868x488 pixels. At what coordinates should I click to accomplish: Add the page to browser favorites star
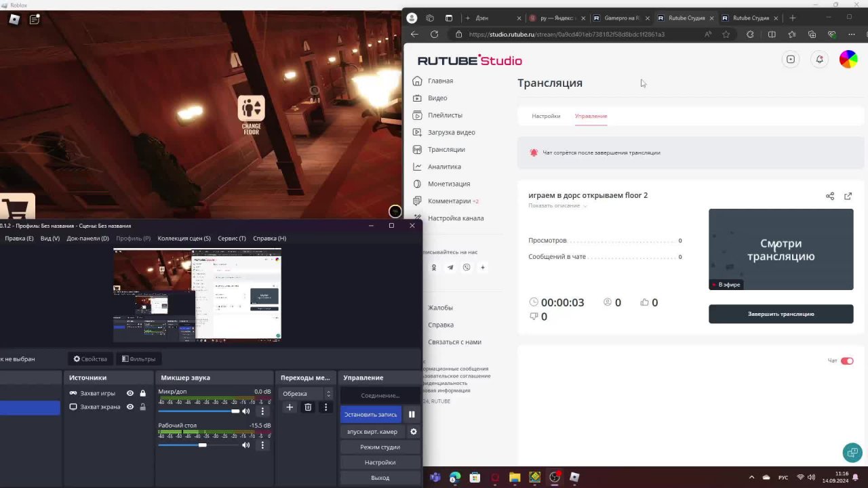coord(726,35)
